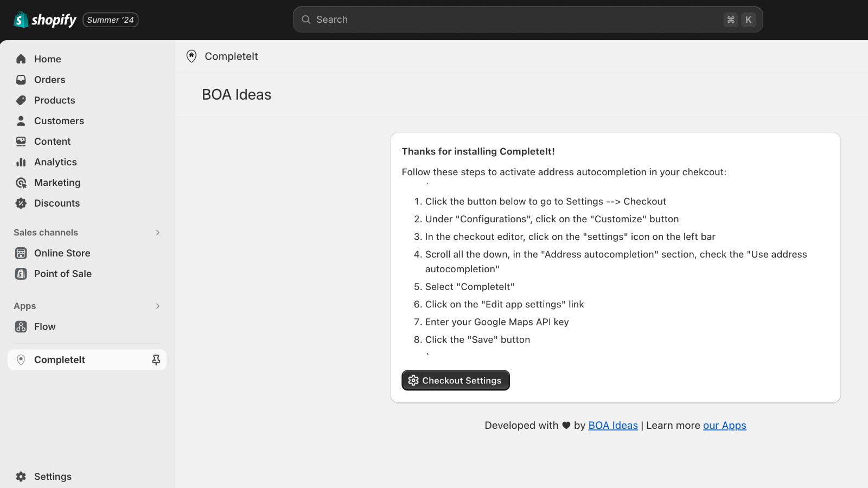Expand the Sales channels section
868x488 pixels.
coord(157,233)
